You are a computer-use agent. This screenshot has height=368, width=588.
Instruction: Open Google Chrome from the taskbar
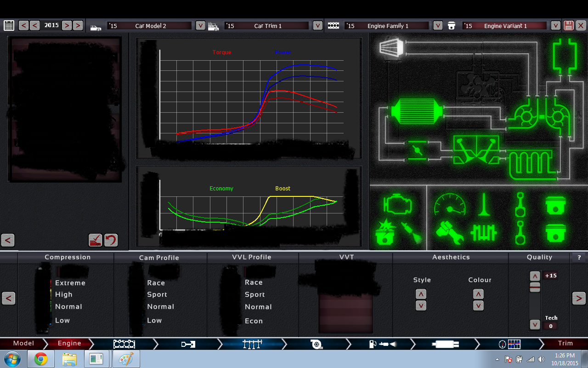40,359
